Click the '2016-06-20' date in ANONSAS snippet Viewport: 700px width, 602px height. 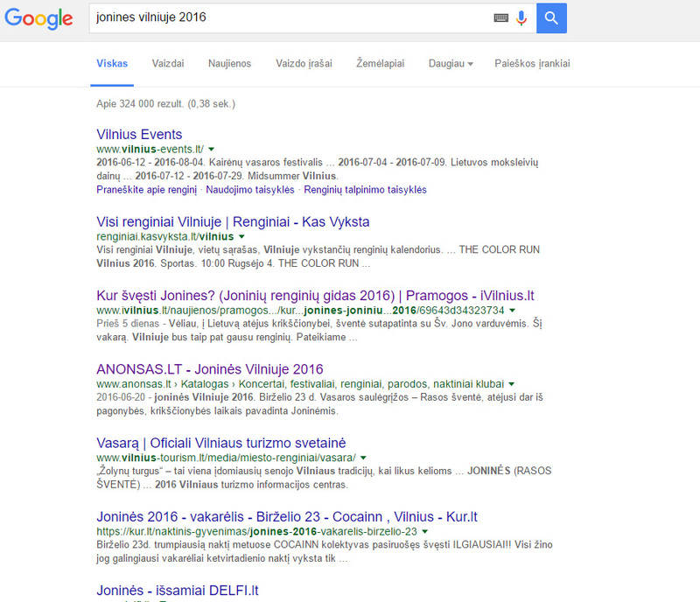pos(121,397)
